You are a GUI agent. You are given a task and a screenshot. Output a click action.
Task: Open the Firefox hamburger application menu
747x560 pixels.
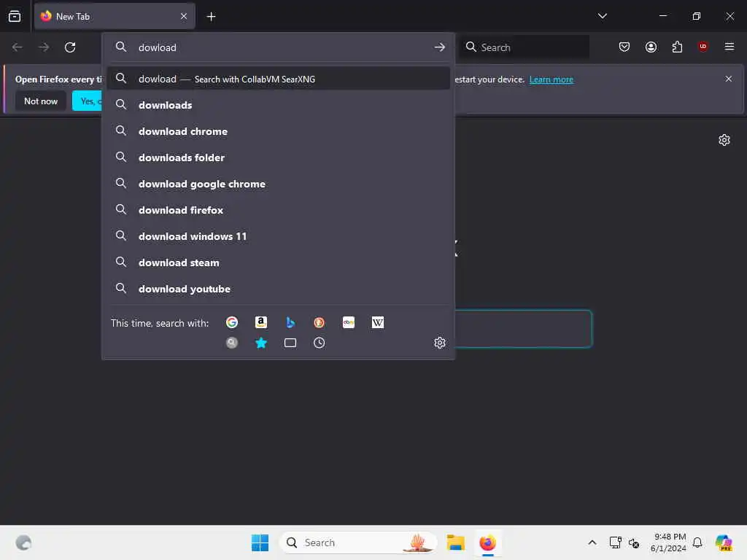tap(729, 47)
